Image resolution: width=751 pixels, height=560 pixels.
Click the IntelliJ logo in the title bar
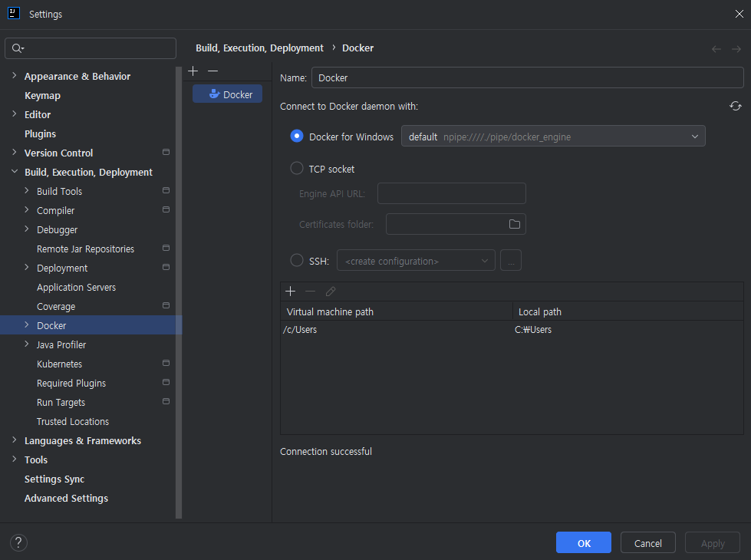(x=14, y=13)
